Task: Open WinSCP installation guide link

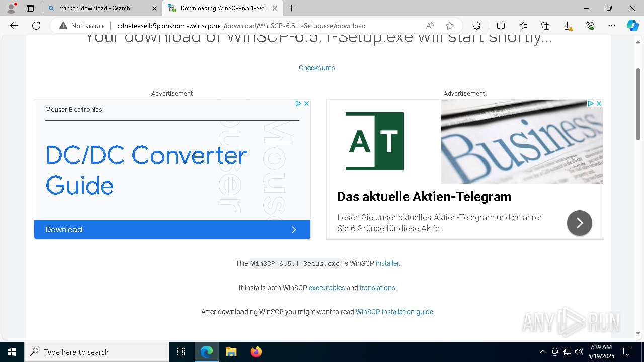Action: point(394,312)
